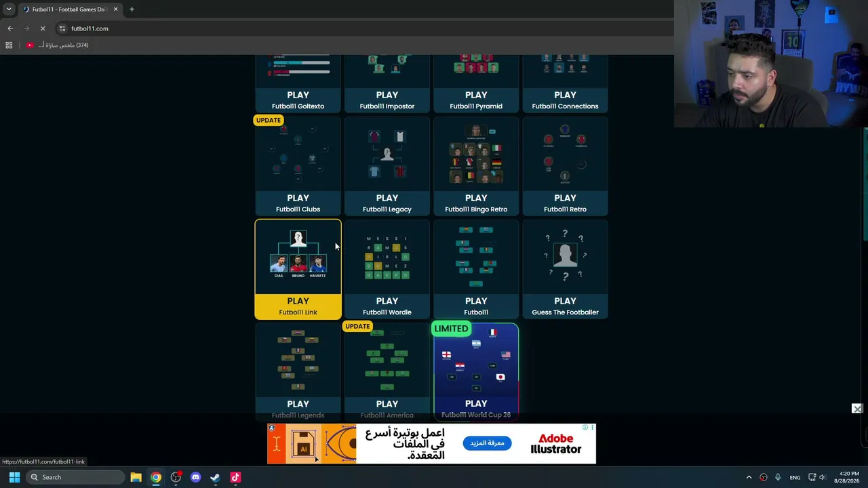The image size is (868, 488).
Task: Open the YouTube bookmark in bookmarks bar
Action: (x=58, y=45)
